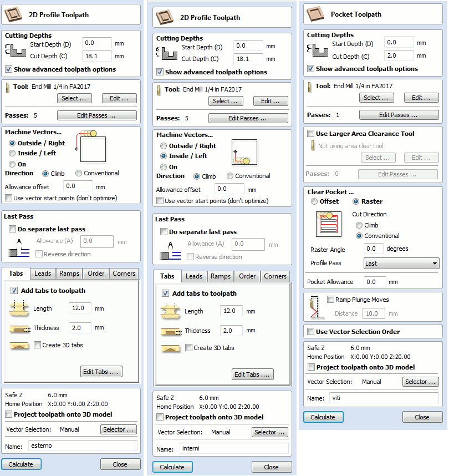Image resolution: width=449 pixels, height=476 pixels.
Task: Click the area clearance tool icon in Pocket panel
Action: click(x=313, y=146)
